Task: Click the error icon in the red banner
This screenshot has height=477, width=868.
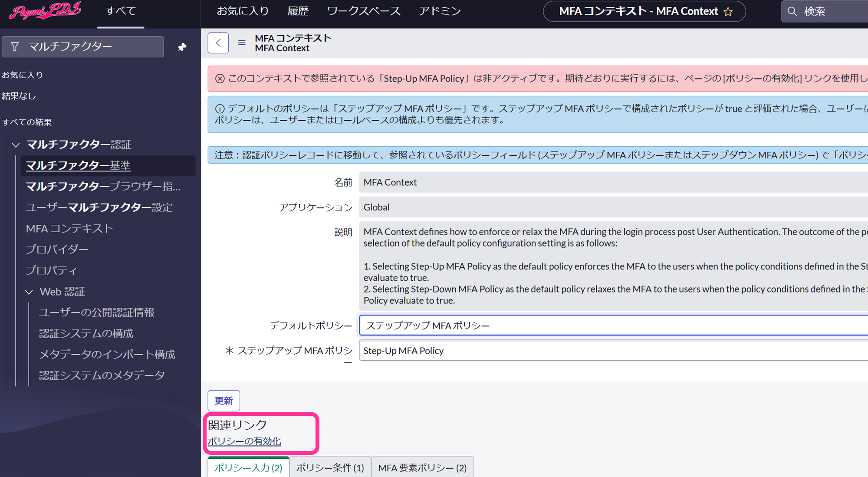Action: point(220,79)
